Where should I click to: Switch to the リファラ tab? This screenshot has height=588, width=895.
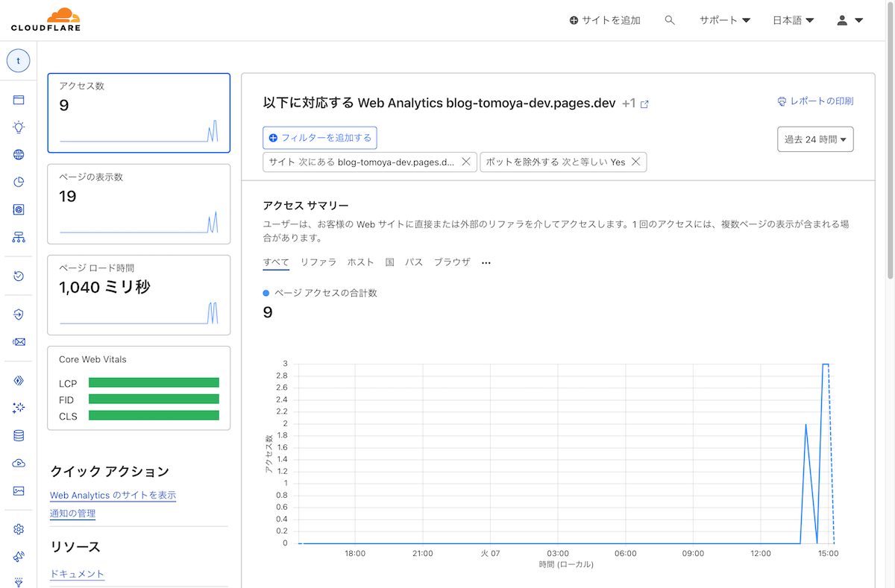pos(318,262)
